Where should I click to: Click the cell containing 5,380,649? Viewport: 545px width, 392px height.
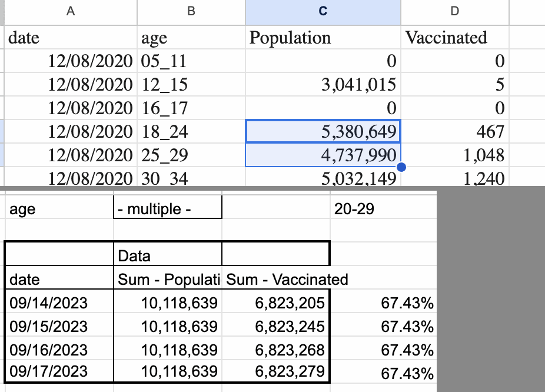click(323, 132)
